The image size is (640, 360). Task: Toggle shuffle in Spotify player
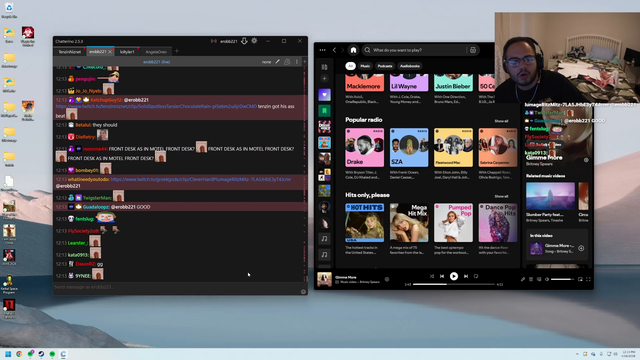click(x=431, y=276)
